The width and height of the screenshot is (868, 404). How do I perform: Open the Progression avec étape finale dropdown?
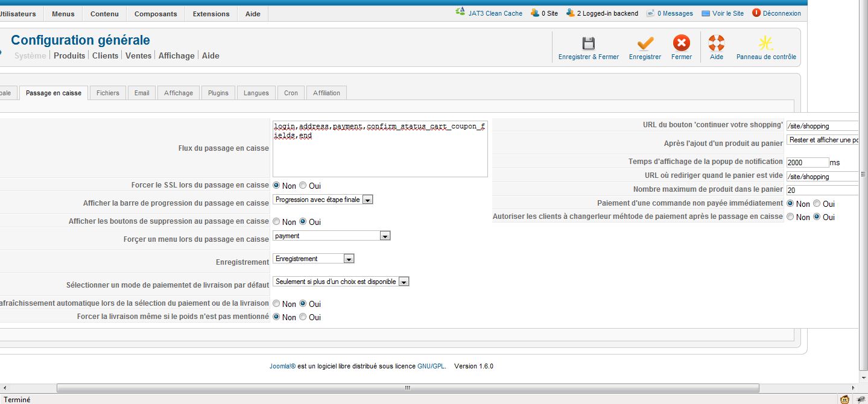pyautogui.click(x=323, y=200)
